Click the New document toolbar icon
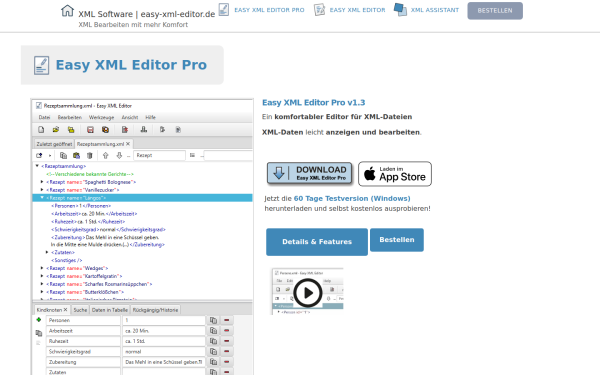The image size is (600, 375). [41, 130]
